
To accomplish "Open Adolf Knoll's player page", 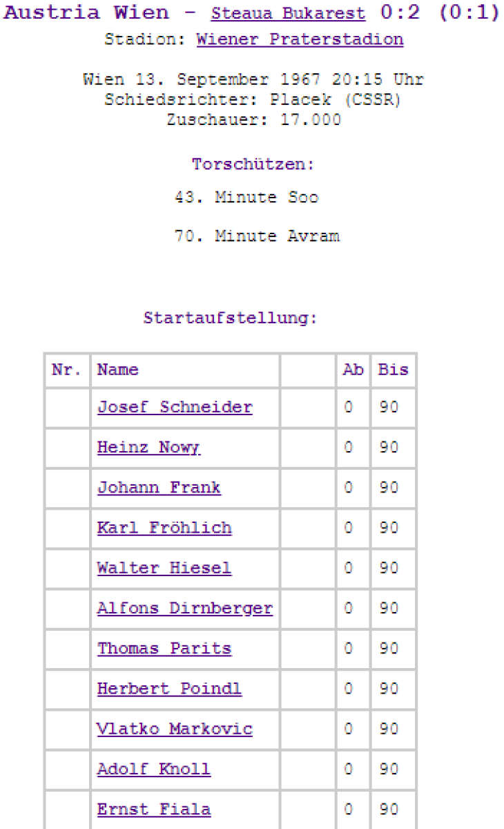I will (x=154, y=769).
